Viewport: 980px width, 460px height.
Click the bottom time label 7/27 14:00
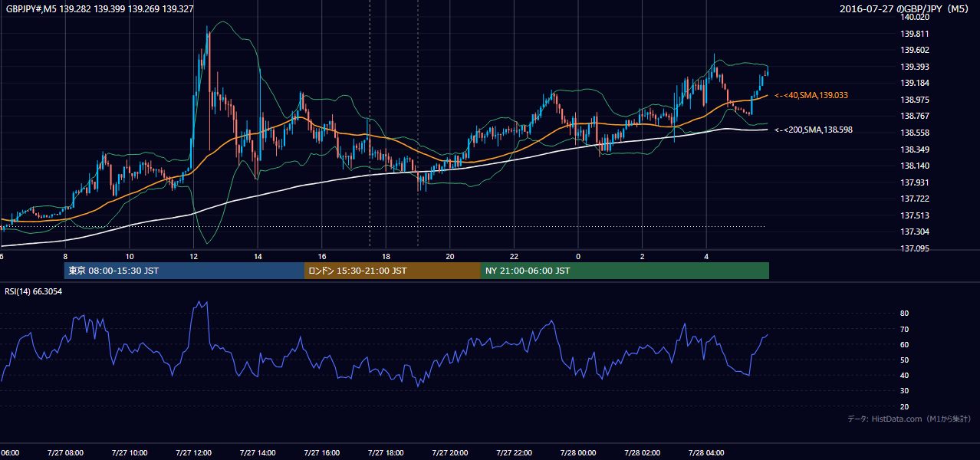tap(258, 453)
